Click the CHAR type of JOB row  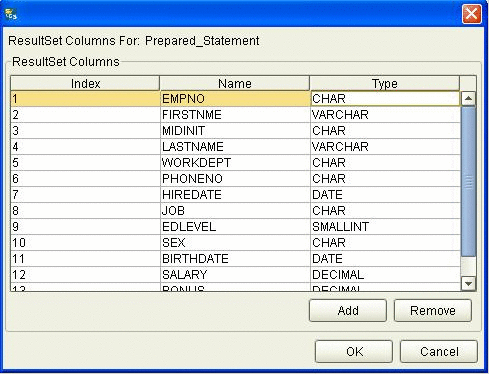(x=385, y=211)
